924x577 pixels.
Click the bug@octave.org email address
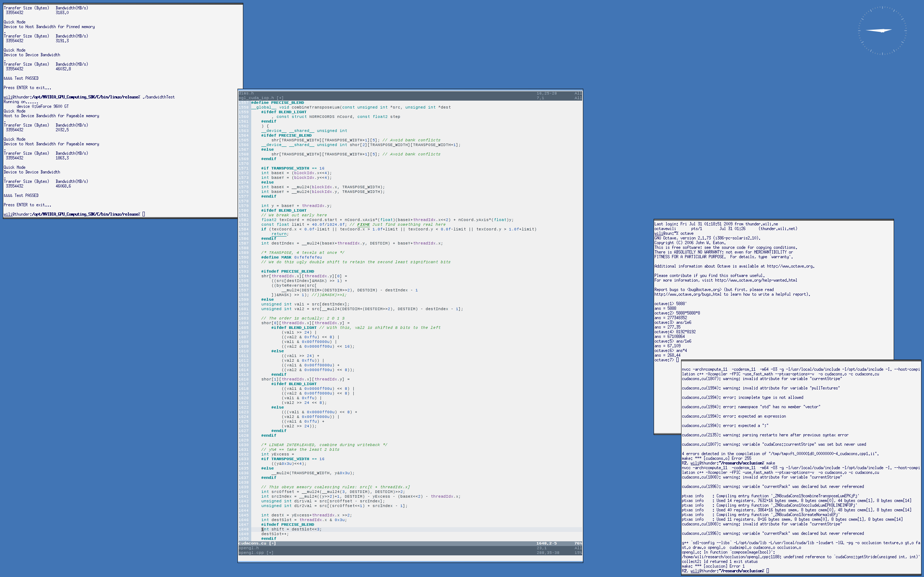coord(705,290)
